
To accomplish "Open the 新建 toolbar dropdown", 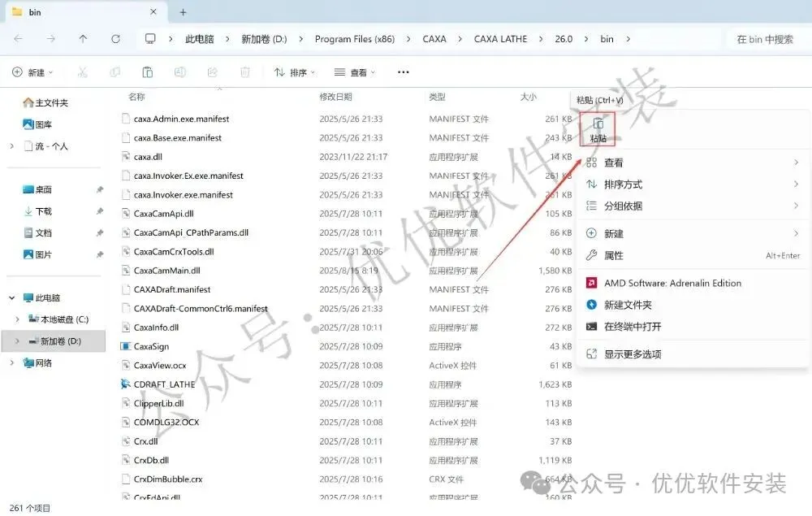I will coord(32,72).
